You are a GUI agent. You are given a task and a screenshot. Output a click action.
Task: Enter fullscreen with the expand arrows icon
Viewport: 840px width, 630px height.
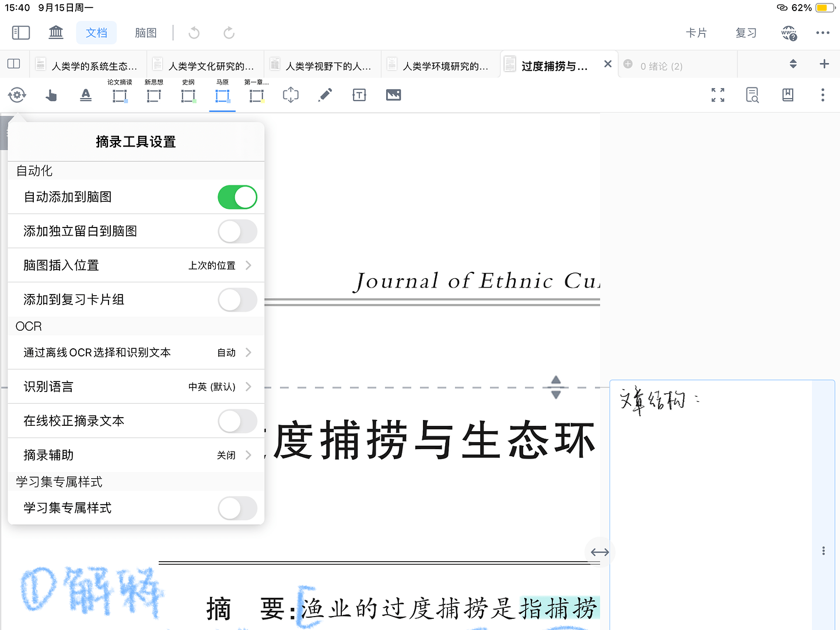718,95
